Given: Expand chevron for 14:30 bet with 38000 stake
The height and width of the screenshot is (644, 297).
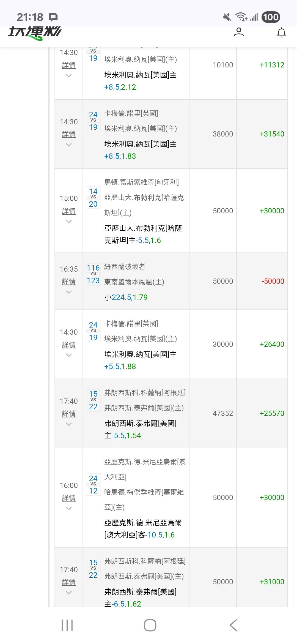Looking at the screenshot, I should pos(69,145).
